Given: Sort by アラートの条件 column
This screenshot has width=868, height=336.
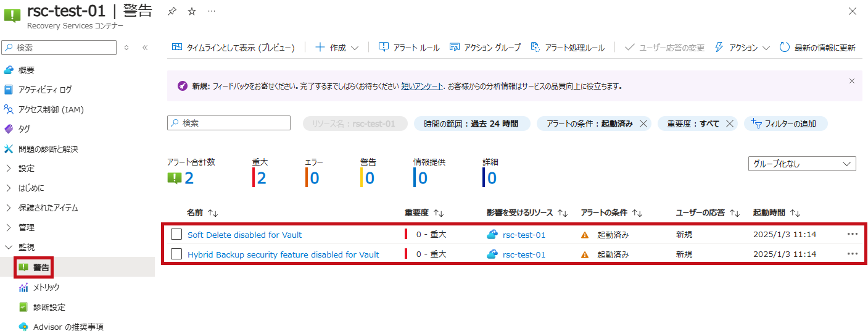Looking at the screenshot, I should click(612, 212).
